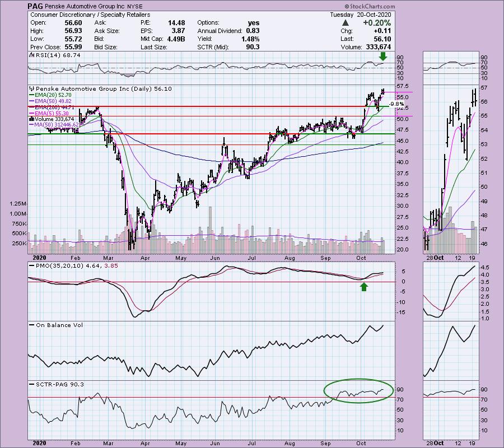Click the 'Consumer Discretionary / Specialty Retailers' sector text
Image resolution: width=504 pixels, height=448 pixels.
pos(90,15)
